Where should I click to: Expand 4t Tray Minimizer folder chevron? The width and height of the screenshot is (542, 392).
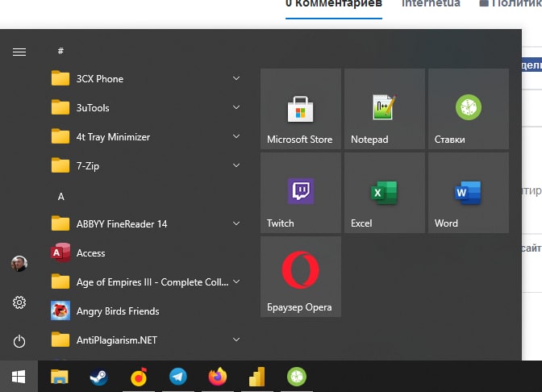[x=236, y=136]
